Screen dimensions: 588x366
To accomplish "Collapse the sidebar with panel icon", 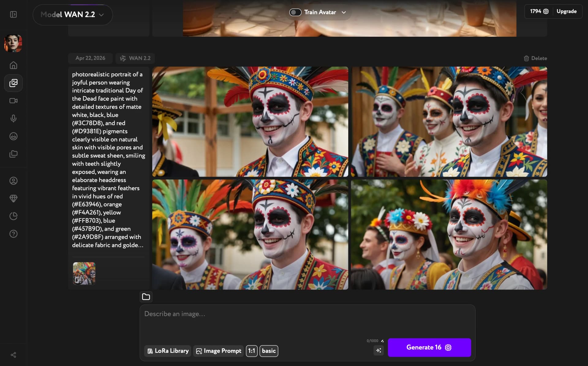I will [x=13, y=14].
